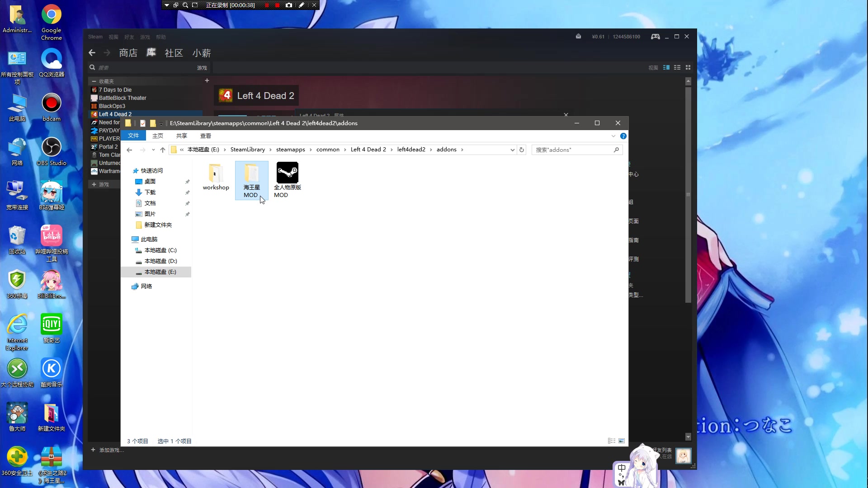Open recent locations dropdown in Explorer
The image size is (868, 488).
pyautogui.click(x=153, y=150)
